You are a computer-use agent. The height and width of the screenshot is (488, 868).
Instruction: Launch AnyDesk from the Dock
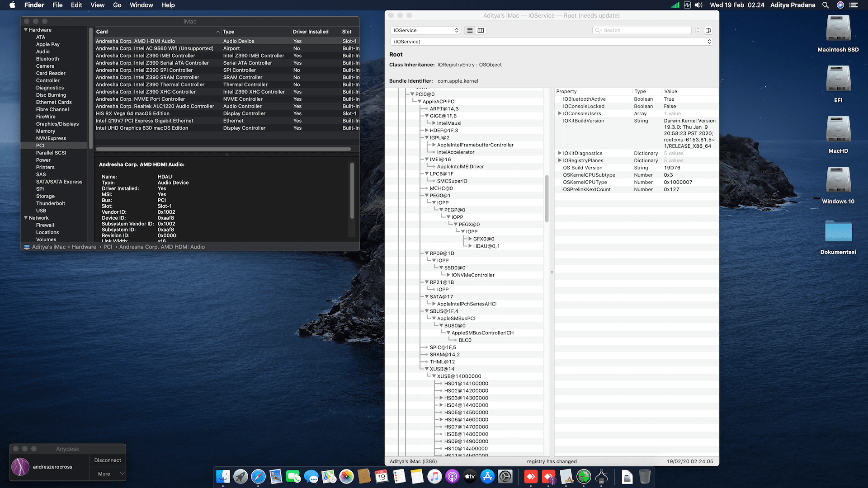[x=531, y=477]
